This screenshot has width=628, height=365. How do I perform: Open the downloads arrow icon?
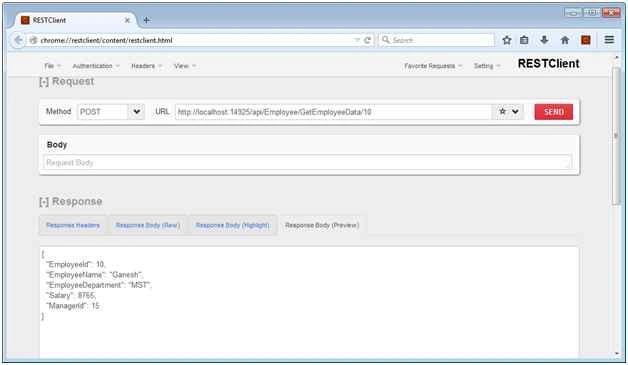(x=544, y=40)
